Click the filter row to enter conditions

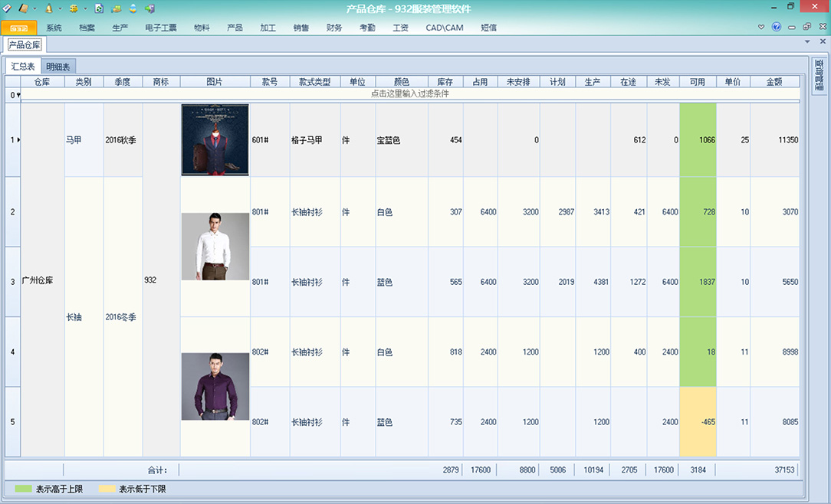(x=409, y=94)
